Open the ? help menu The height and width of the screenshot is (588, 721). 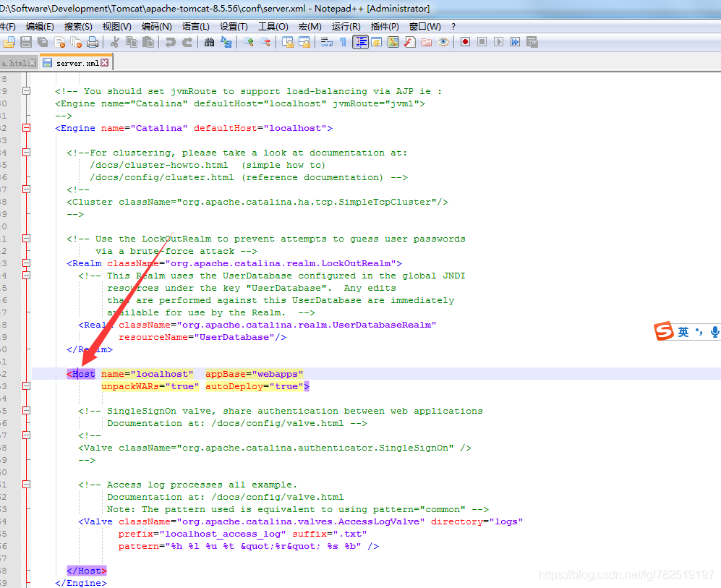coord(453,27)
